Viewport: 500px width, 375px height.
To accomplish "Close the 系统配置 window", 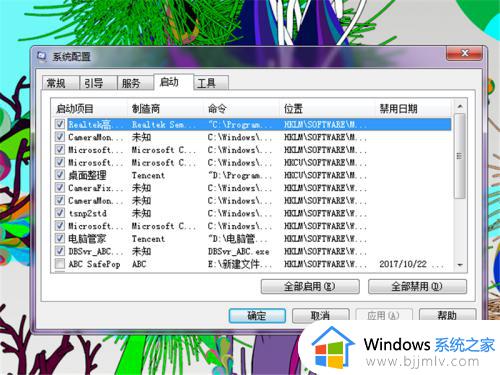I will pos(465,53).
